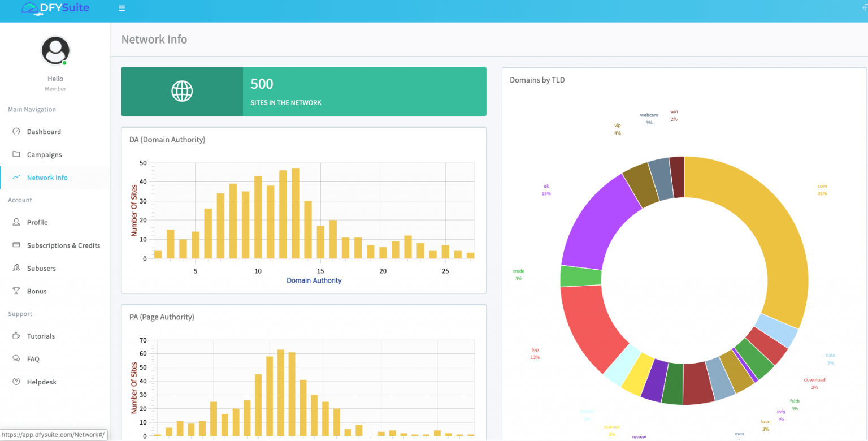
Task: Click the DFY Suite logo
Action: tap(55, 8)
